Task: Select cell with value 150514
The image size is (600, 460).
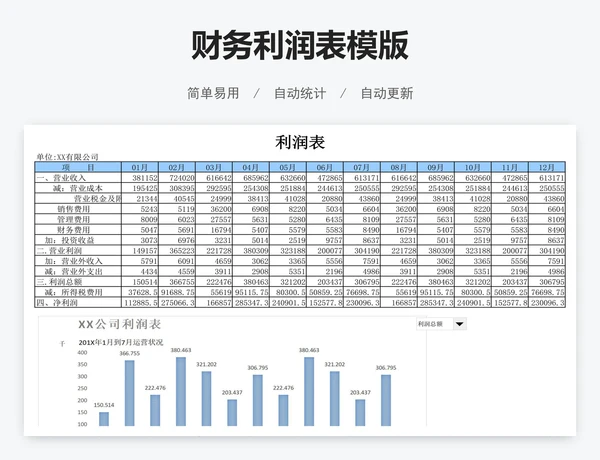Action: point(140,282)
